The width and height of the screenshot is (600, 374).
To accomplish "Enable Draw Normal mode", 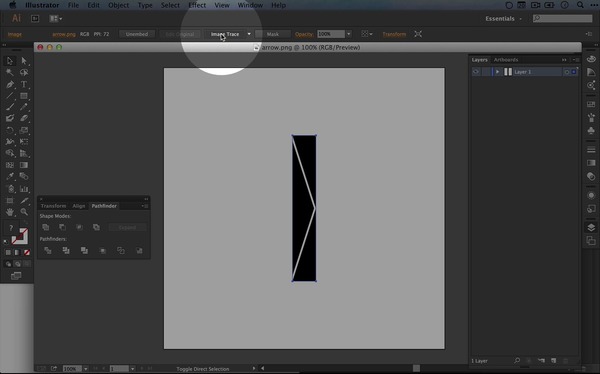I will 8,264.
